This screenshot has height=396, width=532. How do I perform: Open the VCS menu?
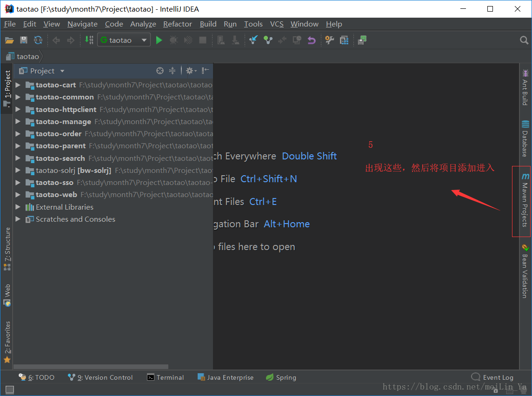tap(277, 24)
